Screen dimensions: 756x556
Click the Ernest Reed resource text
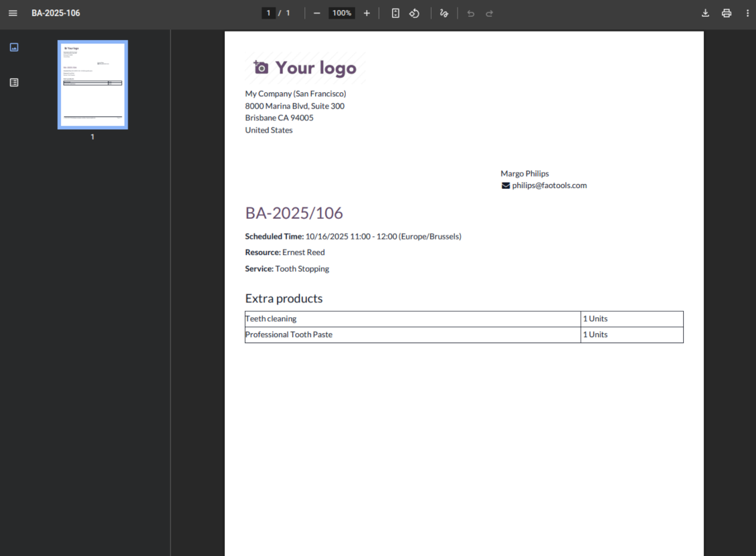tap(303, 252)
